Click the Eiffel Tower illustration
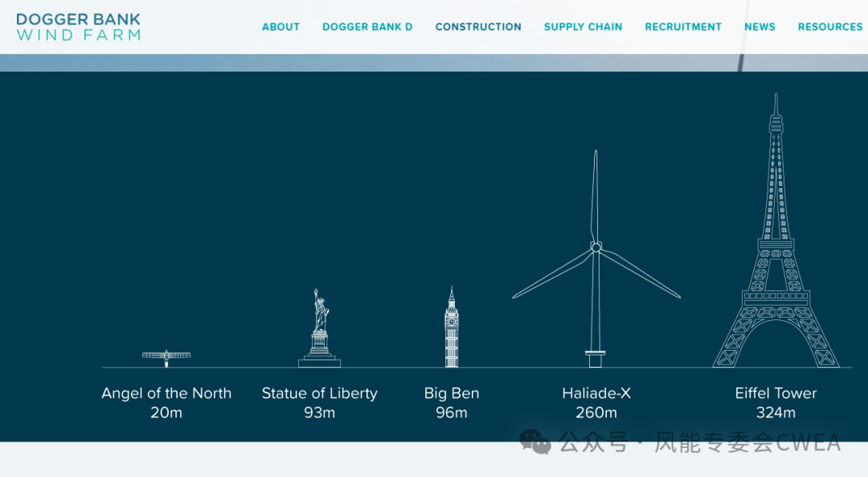868x477 pixels. click(776, 231)
